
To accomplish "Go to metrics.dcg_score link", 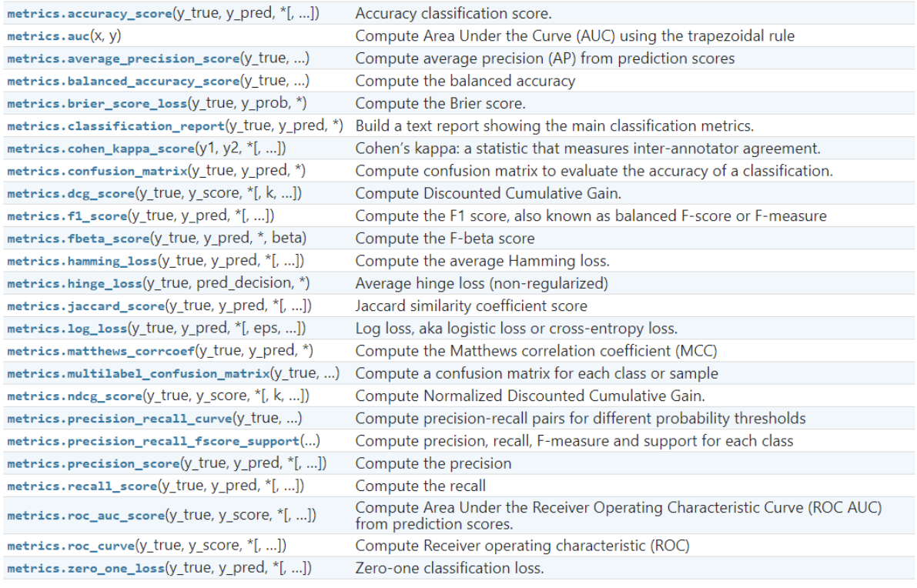I will point(71,193).
